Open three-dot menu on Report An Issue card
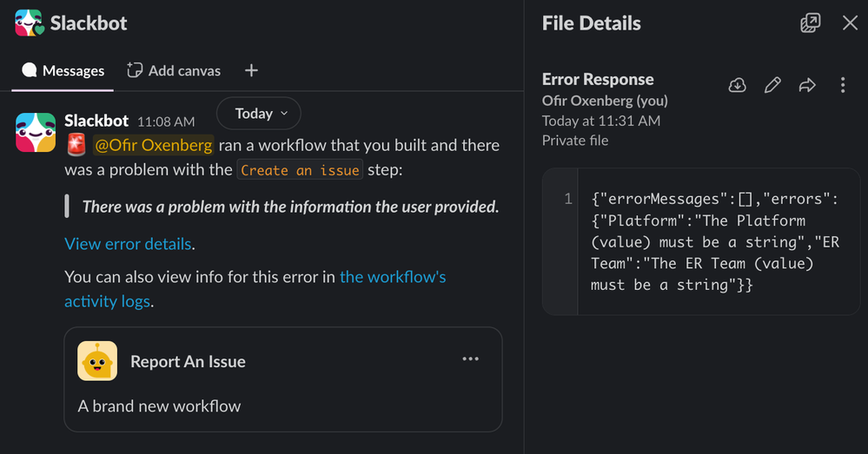 point(471,359)
